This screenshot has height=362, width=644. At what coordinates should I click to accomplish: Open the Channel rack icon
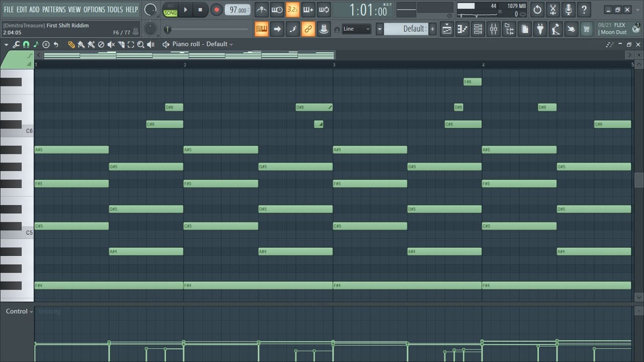coord(478,29)
